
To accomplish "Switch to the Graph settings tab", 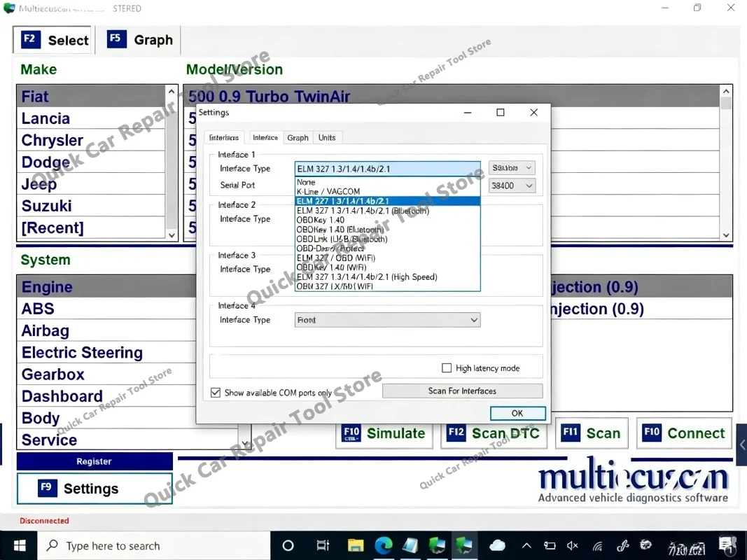I will point(298,138).
